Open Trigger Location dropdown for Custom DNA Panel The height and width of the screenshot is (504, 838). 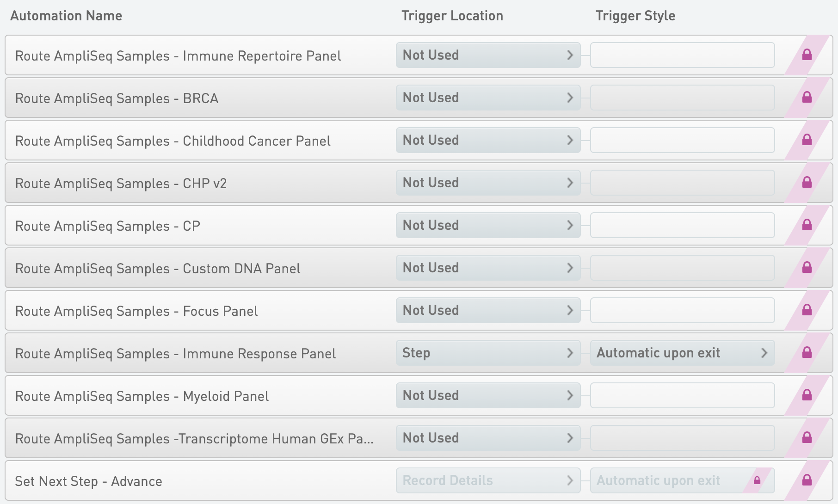pos(488,268)
